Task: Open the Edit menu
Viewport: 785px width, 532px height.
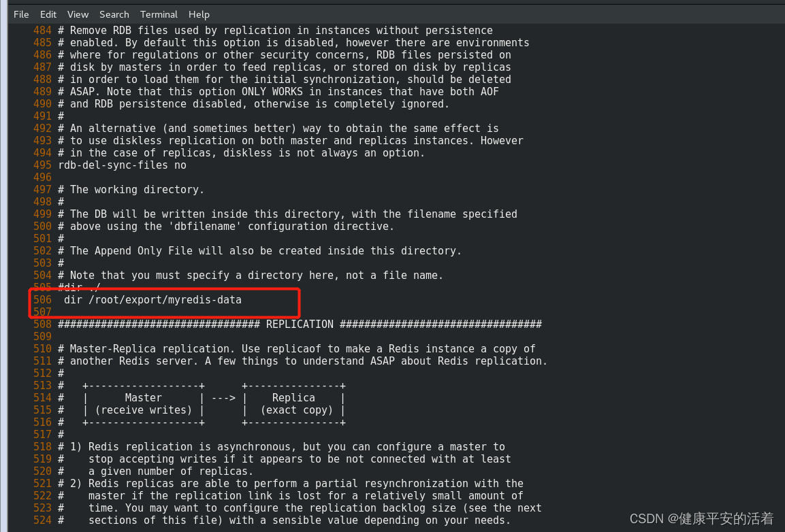Action: pyautogui.click(x=48, y=14)
